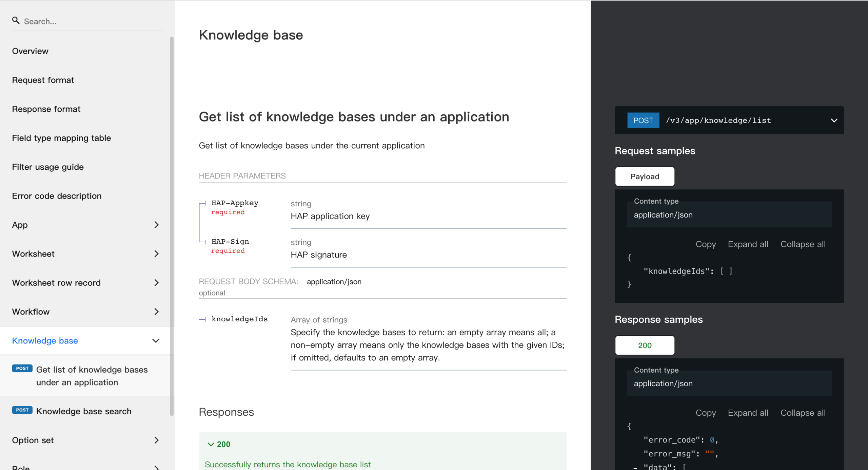This screenshot has height=470, width=868.
Task: Collapse all in request sample
Action: 803,244
